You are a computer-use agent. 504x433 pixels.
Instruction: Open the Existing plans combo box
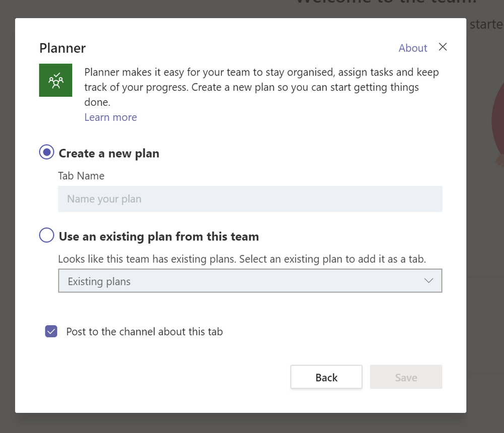[242, 281]
